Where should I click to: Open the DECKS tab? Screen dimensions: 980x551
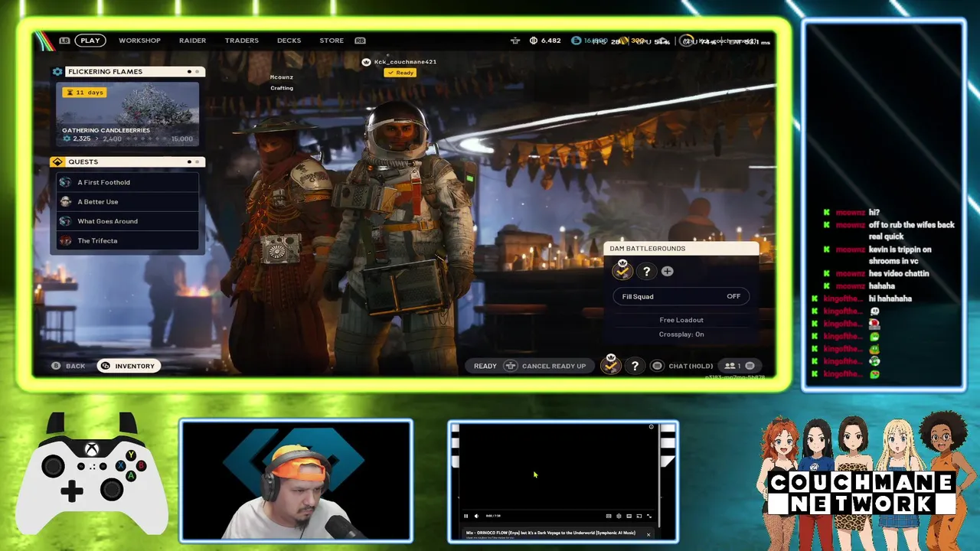289,41
